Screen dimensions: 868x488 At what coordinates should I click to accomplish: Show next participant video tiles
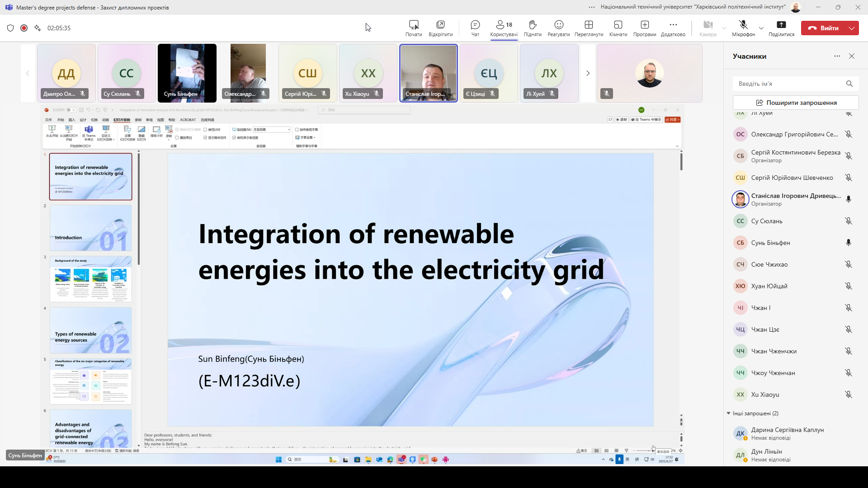click(588, 73)
